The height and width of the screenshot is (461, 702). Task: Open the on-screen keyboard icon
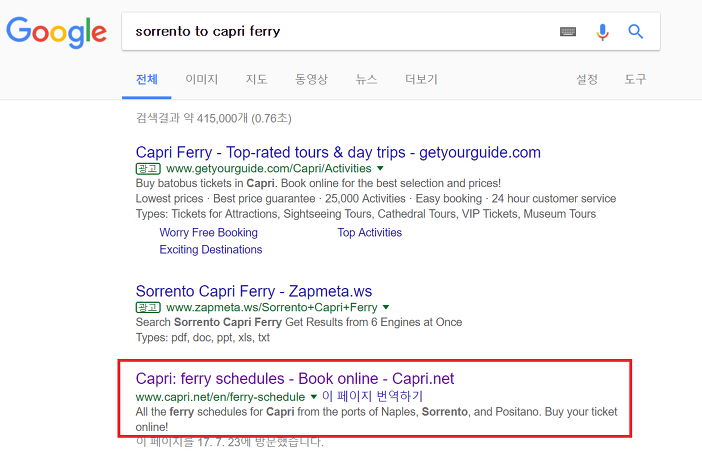(568, 31)
